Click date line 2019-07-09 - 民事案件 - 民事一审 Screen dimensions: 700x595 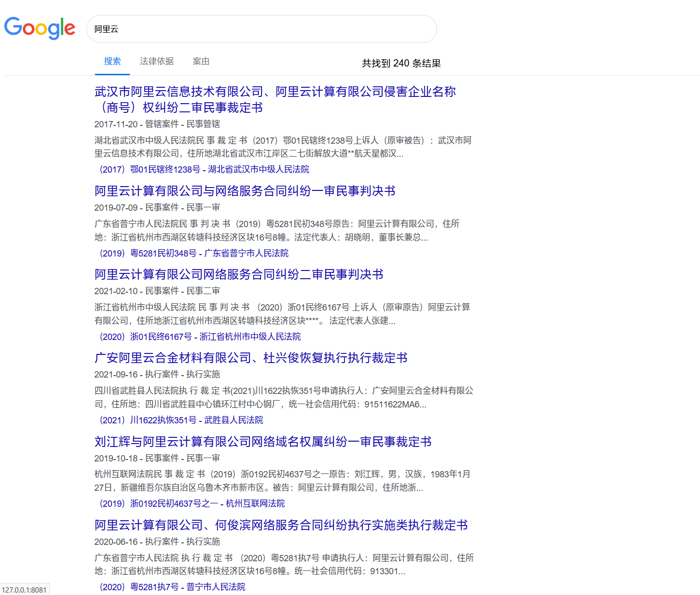coord(157,207)
